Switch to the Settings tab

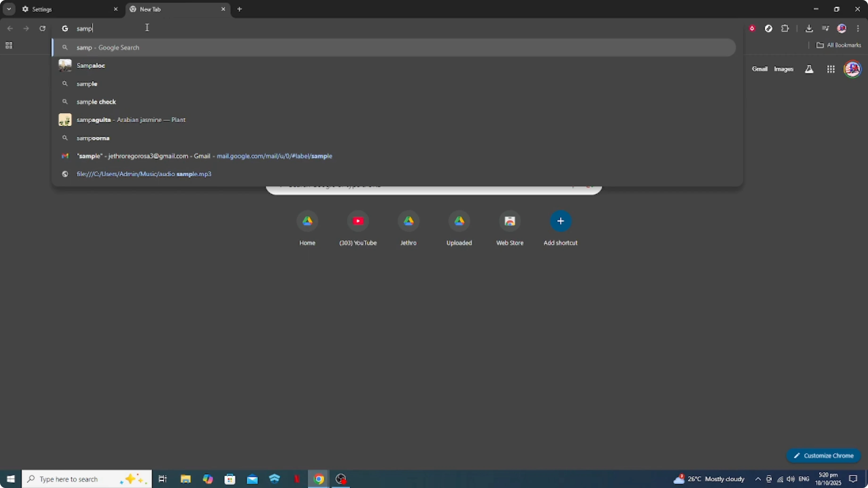[64, 9]
